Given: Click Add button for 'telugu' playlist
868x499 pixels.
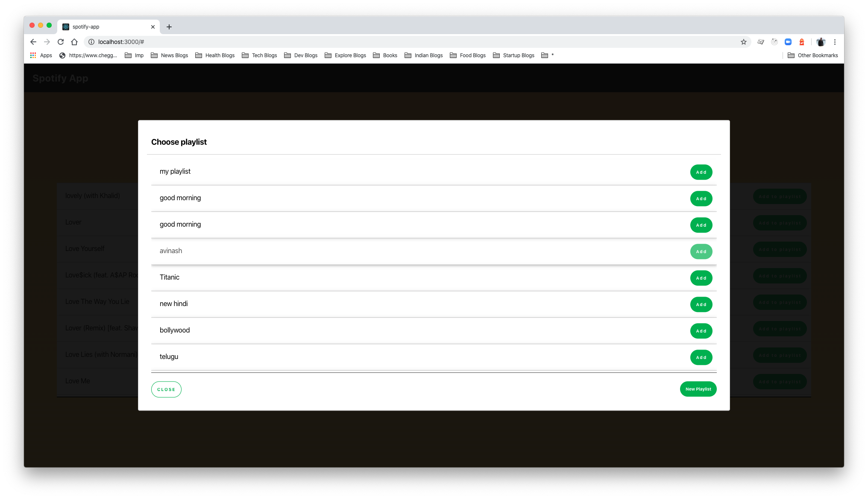Looking at the screenshot, I should coord(701,357).
